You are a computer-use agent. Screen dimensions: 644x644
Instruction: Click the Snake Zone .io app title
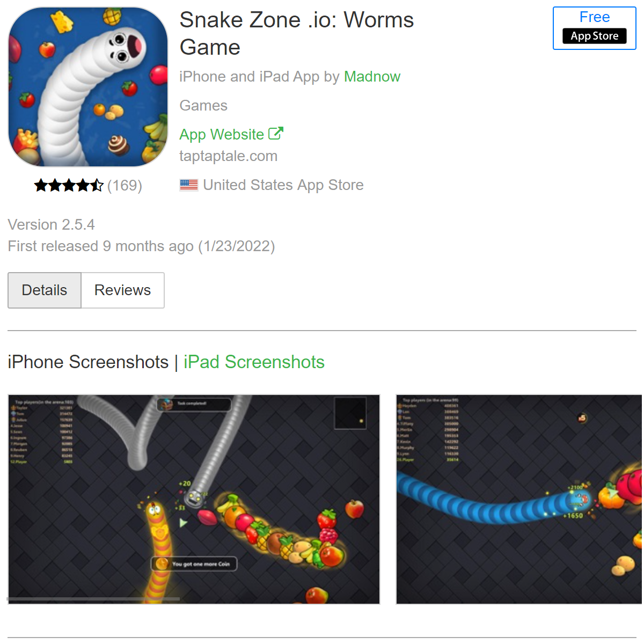coord(297,33)
